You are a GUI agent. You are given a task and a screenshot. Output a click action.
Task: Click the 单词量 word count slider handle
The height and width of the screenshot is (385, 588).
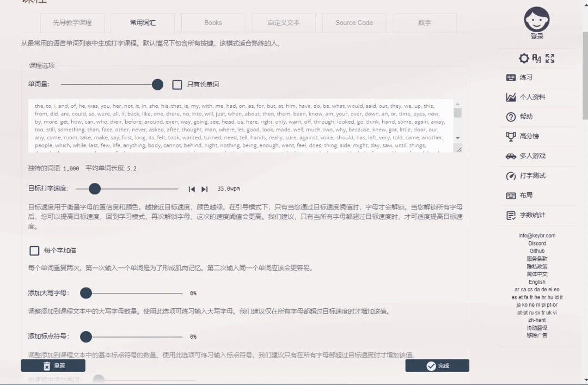tap(157, 84)
